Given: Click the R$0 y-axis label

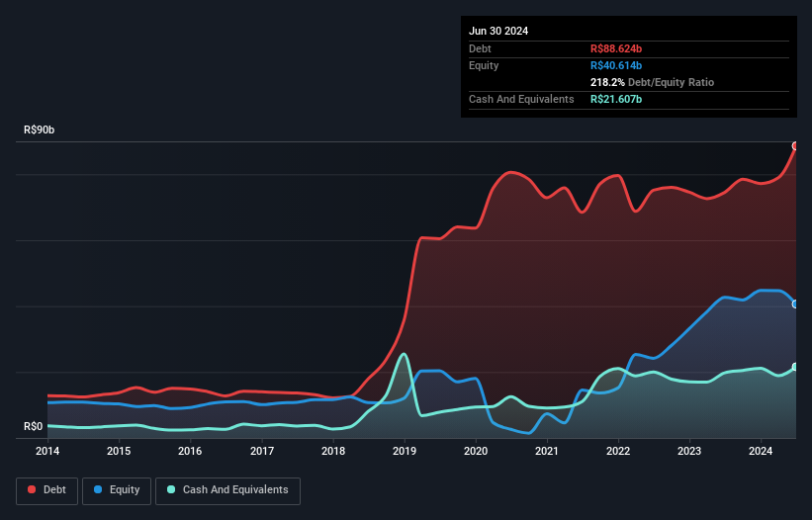Looking at the screenshot, I should pos(34,426).
